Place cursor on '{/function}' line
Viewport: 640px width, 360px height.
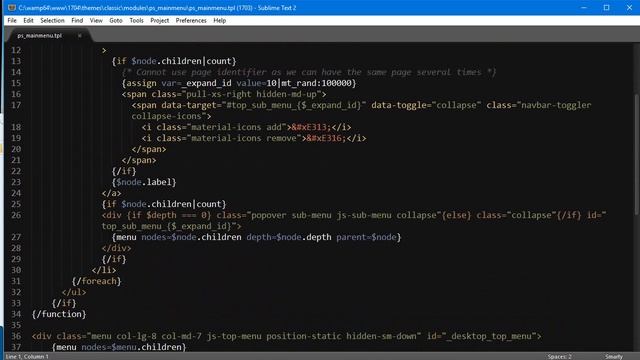pos(59,314)
